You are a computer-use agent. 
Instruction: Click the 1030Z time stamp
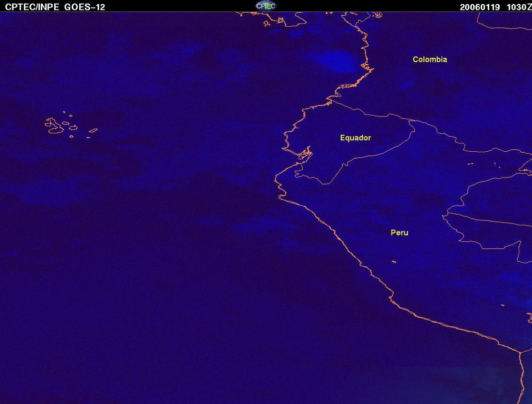tap(519, 7)
